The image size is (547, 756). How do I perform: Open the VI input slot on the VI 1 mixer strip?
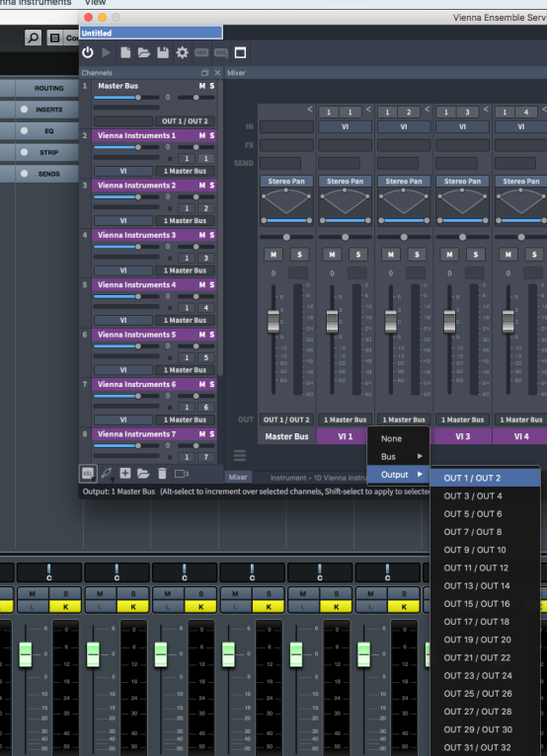[x=345, y=126]
